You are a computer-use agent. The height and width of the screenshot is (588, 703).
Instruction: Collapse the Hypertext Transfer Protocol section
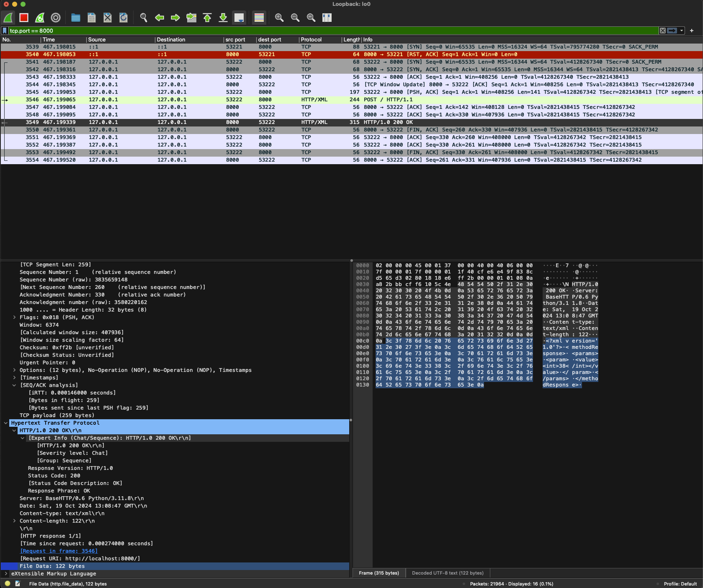click(x=6, y=423)
